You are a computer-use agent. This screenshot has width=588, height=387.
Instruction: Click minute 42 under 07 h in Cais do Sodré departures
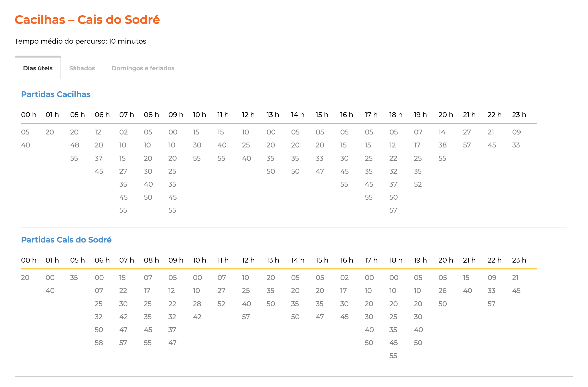point(123,317)
